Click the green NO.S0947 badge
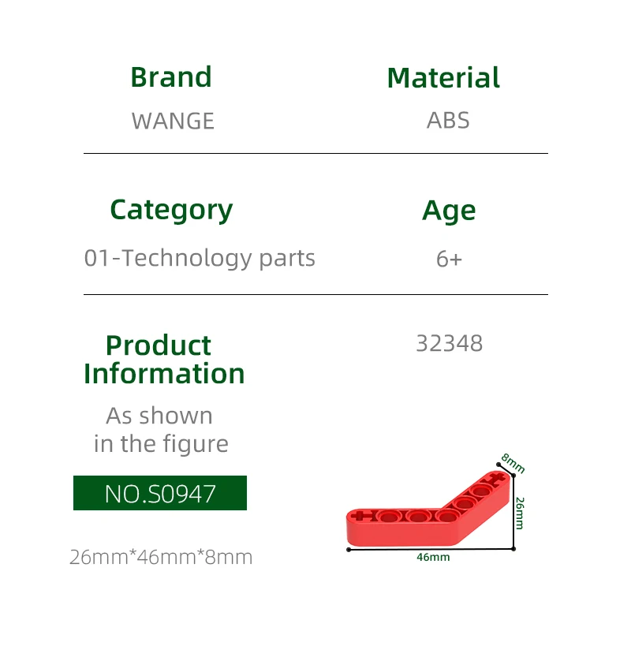The image size is (631, 672). pos(160,493)
